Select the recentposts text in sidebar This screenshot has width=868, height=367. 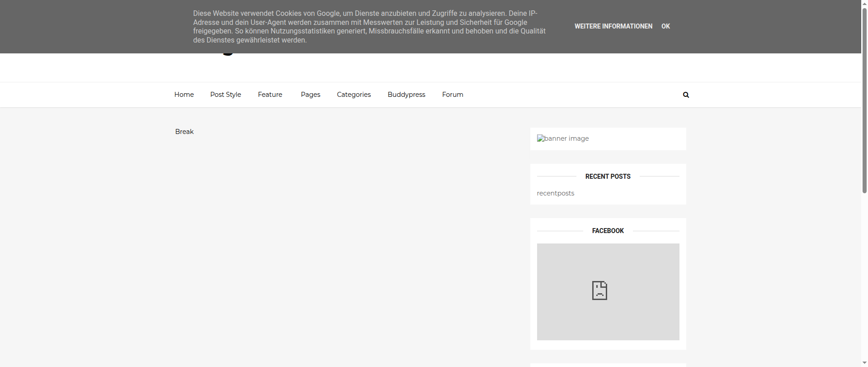(556, 193)
